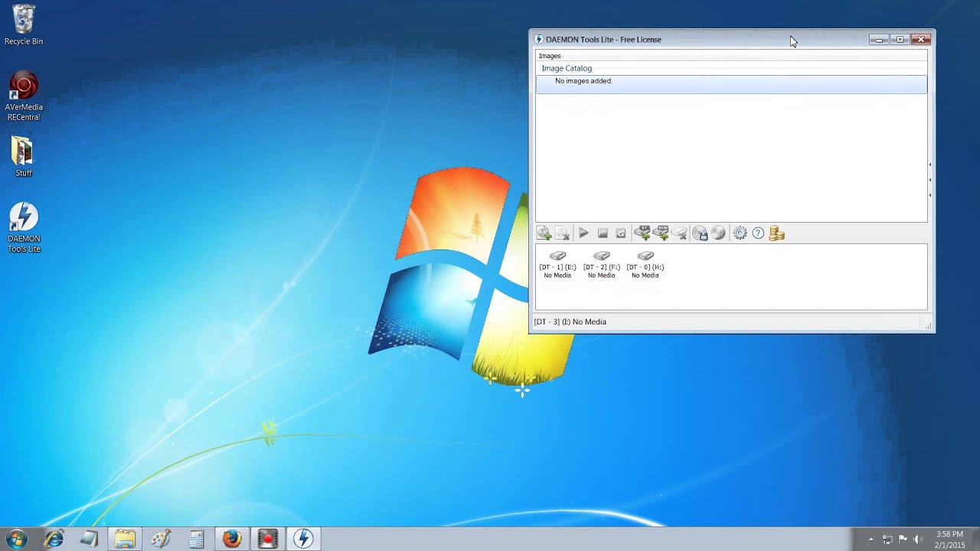Select the Stuff folder on desktop
The image size is (980, 551).
pos(24,156)
